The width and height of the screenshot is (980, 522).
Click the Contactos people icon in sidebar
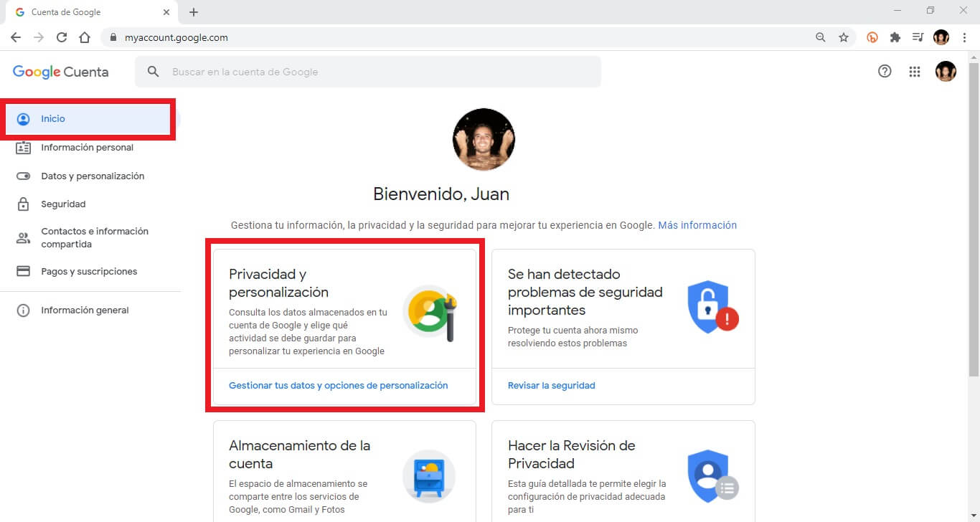24,238
